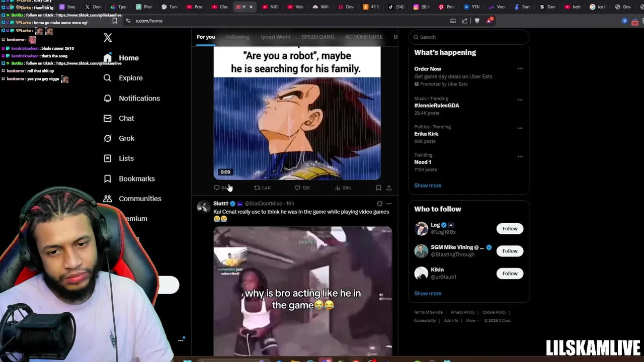Bookmark the Vegeta video post
The image size is (644, 362).
(x=378, y=188)
